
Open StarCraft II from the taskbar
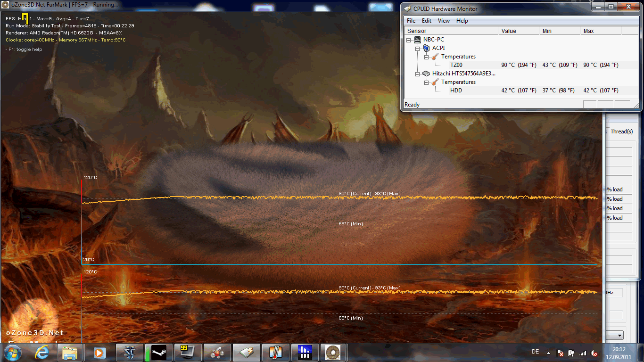(x=130, y=353)
